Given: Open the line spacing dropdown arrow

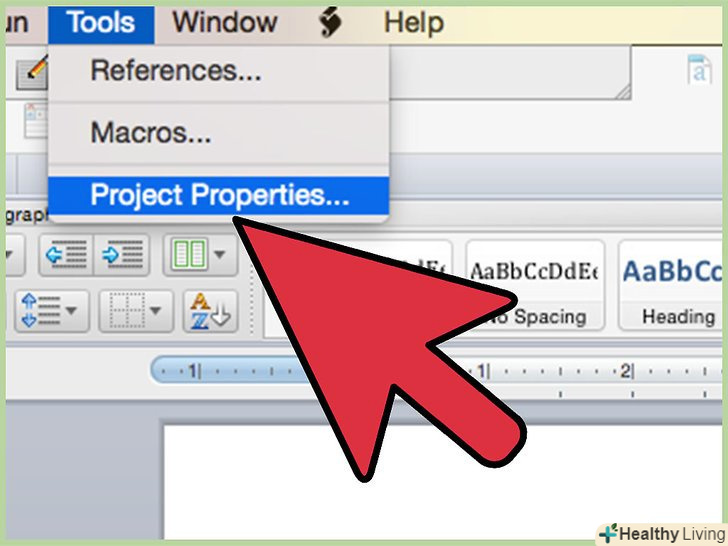Looking at the screenshot, I should click(x=72, y=310).
